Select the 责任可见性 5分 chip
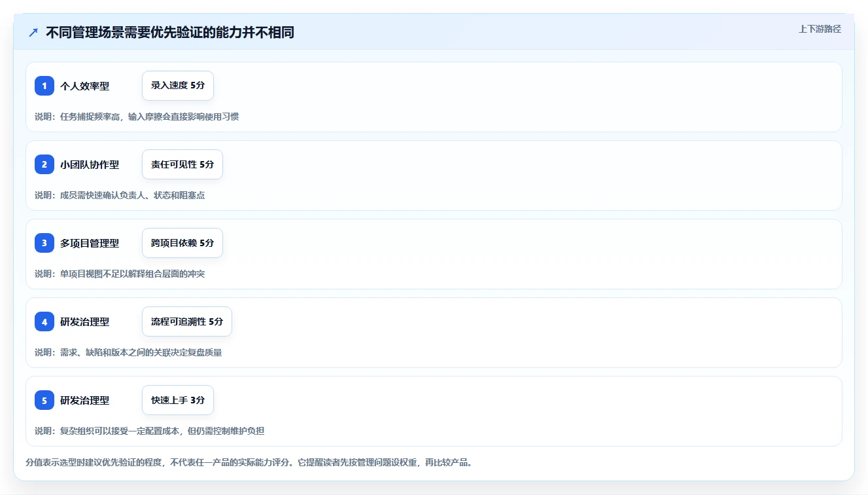868x495 pixels. [x=182, y=164]
